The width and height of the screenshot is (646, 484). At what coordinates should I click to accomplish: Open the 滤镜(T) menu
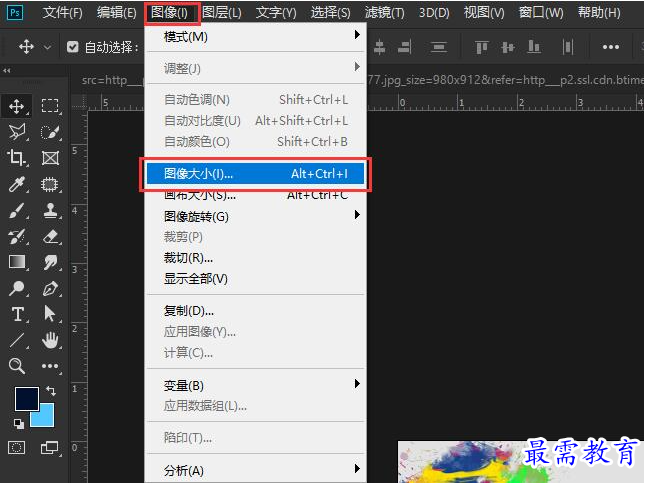(x=384, y=13)
